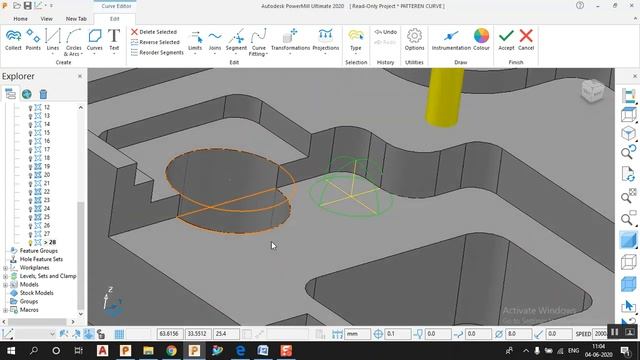Toggle light bulb for pattern 27
640x360 pixels.
(x=30, y=234)
